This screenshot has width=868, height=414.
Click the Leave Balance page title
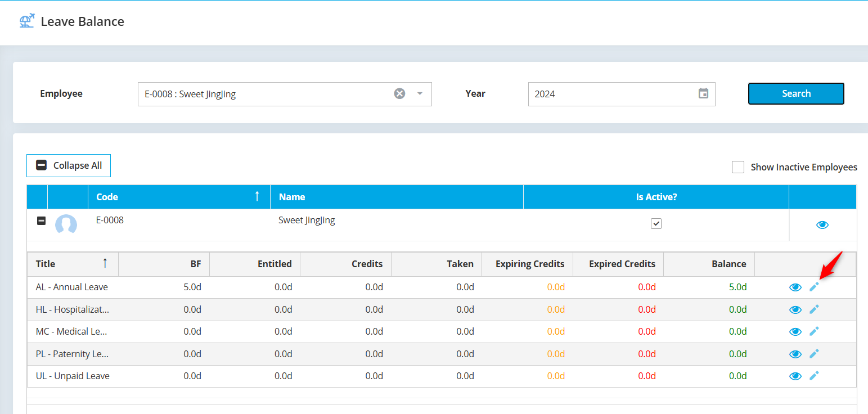83,21
